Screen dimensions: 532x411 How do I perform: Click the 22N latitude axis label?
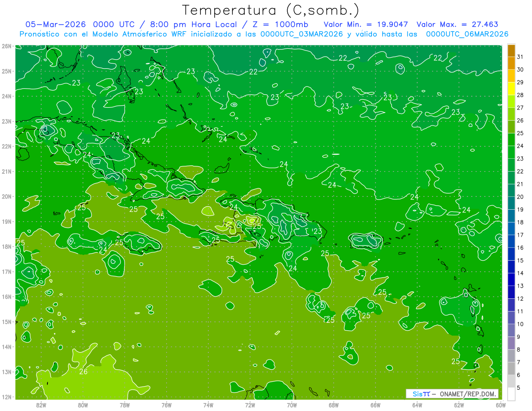[7, 146]
